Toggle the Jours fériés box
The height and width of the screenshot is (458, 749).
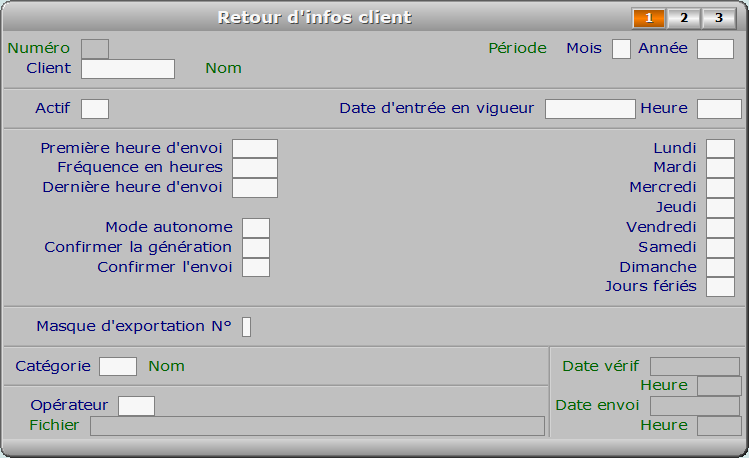pos(720,287)
